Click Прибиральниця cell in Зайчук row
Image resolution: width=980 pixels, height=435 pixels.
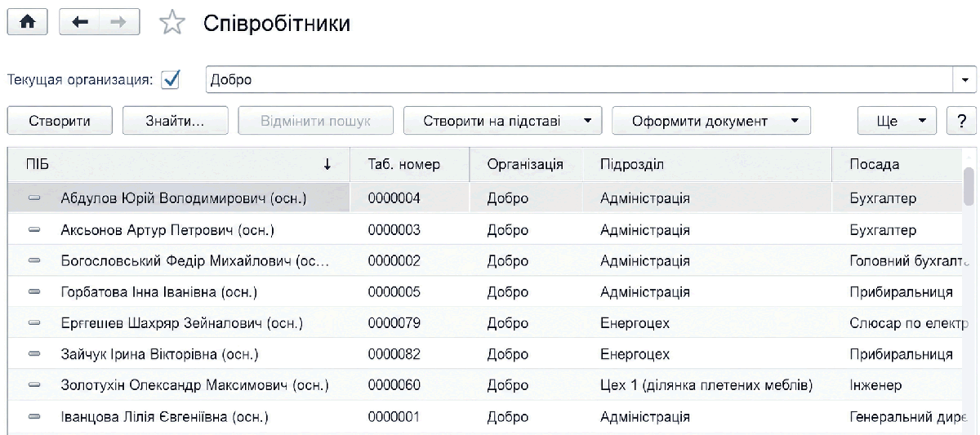(x=901, y=355)
